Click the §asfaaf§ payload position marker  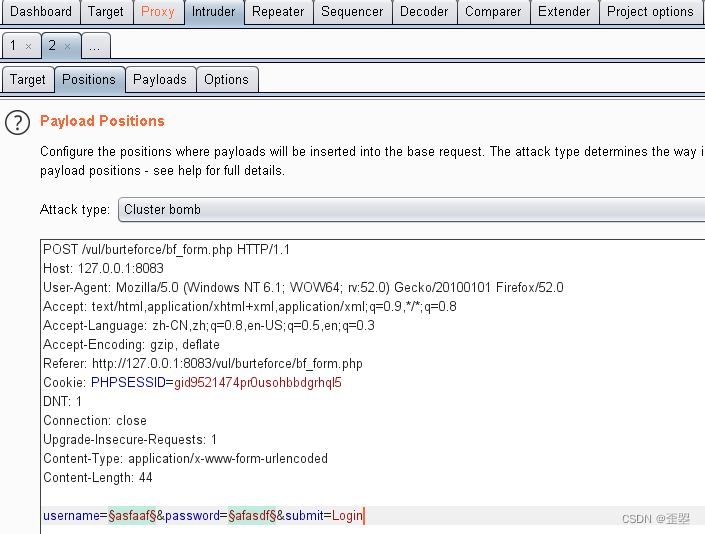click(x=132, y=516)
